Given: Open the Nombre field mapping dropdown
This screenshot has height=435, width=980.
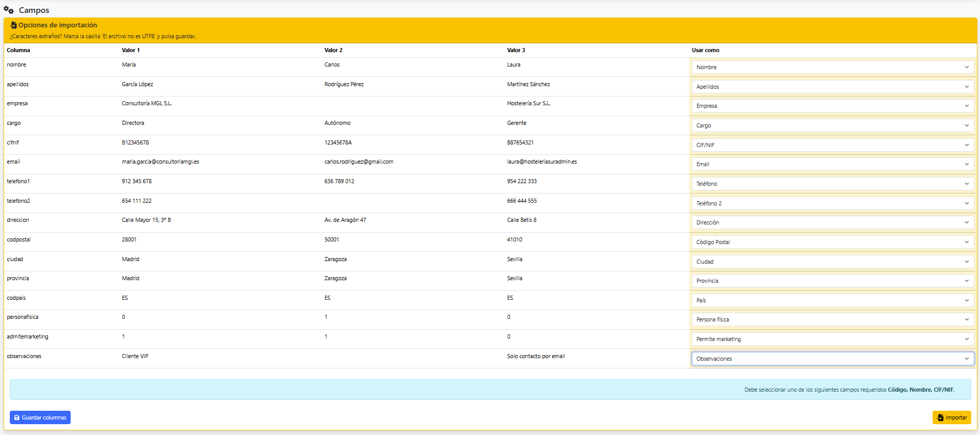Looking at the screenshot, I should [833, 67].
